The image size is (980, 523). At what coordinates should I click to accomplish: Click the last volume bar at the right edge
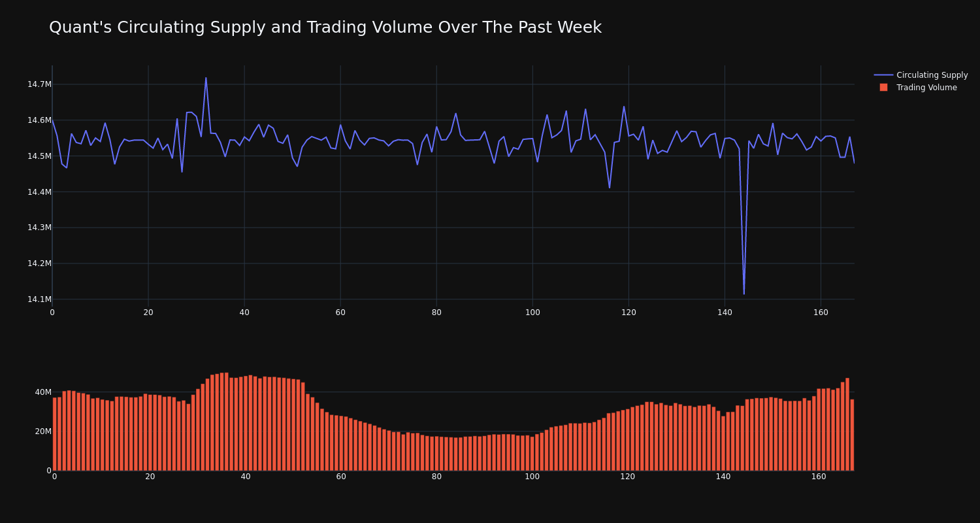[x=852, y=435]
